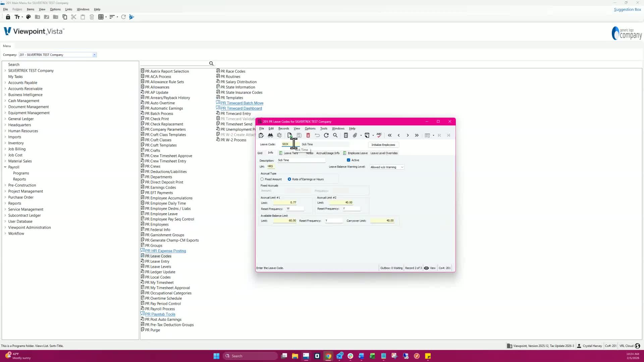Click the lock icon in main toolbar
Viewport: 644px width, 362px height.
(8, 17)
